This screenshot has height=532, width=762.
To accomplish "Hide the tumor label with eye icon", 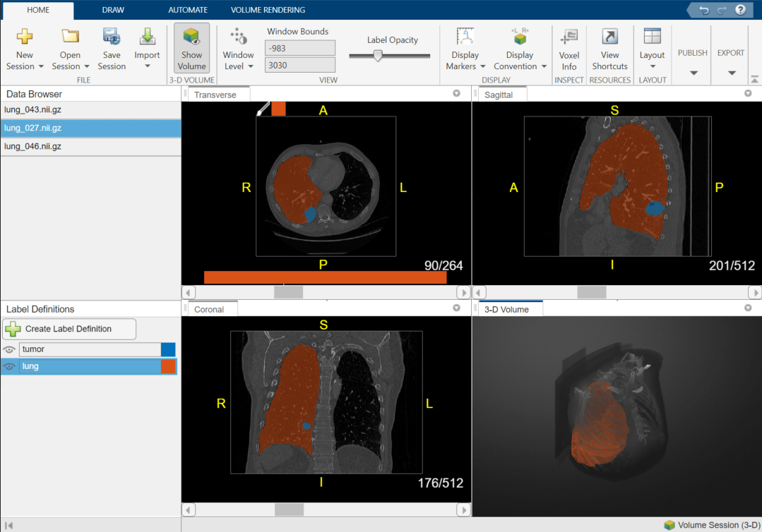I will (9, 349).
